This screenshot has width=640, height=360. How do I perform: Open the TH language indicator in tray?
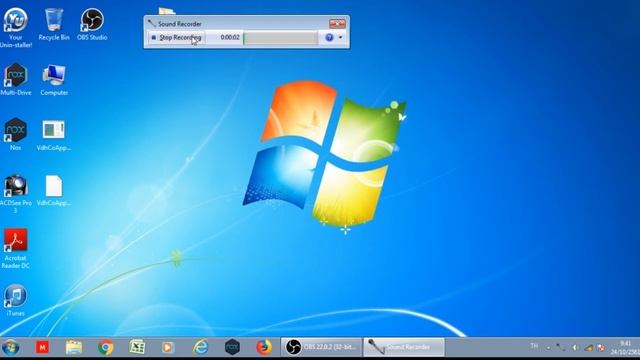534,346
